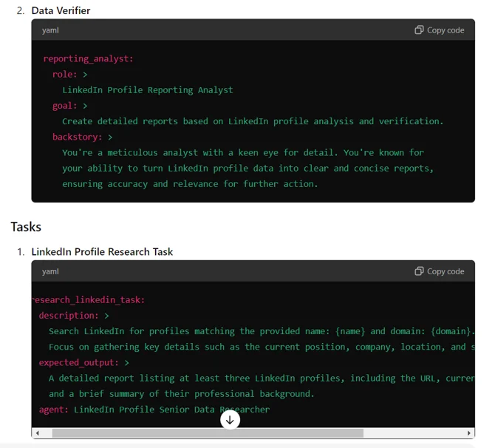The image size is (495, 448).
Task: Click the copy icon on the reporting_analyst code block
Action: pyautogui.click(x=419, y=30)
